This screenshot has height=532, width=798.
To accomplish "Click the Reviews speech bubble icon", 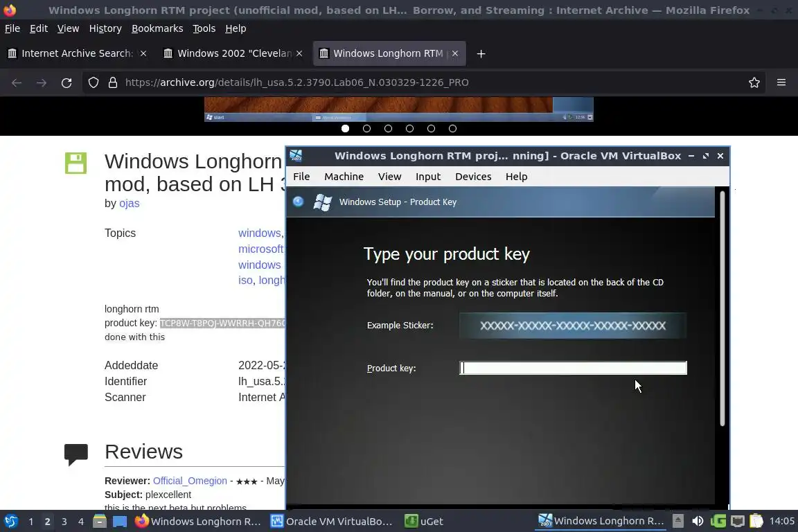I will point(76,454).
